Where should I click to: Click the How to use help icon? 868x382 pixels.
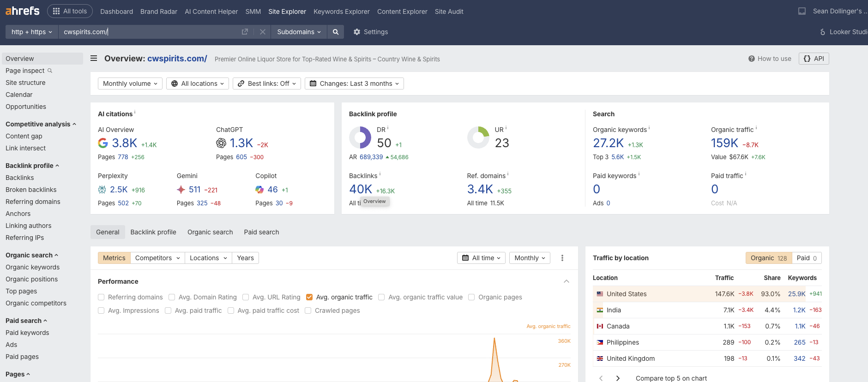point(752,59)
